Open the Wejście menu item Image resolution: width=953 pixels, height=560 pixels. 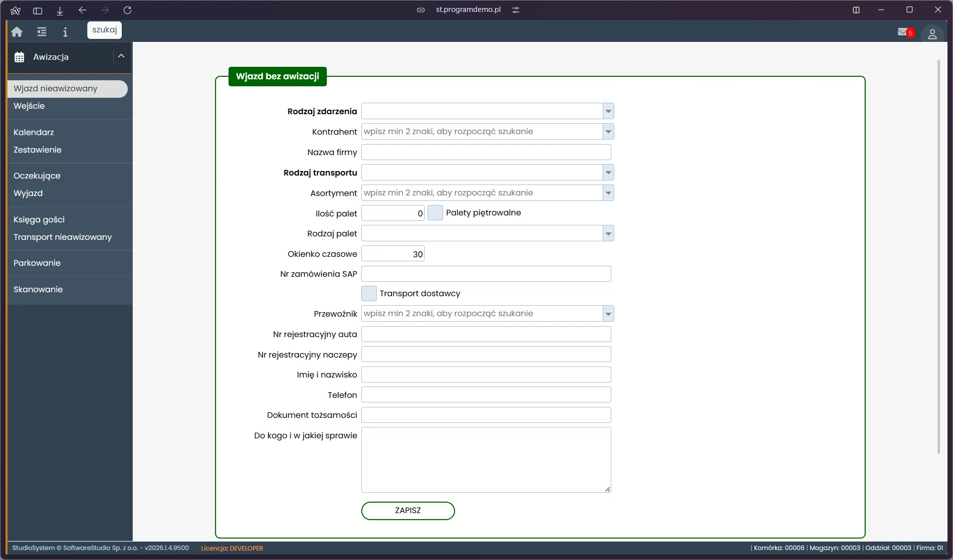pos(29,106)
